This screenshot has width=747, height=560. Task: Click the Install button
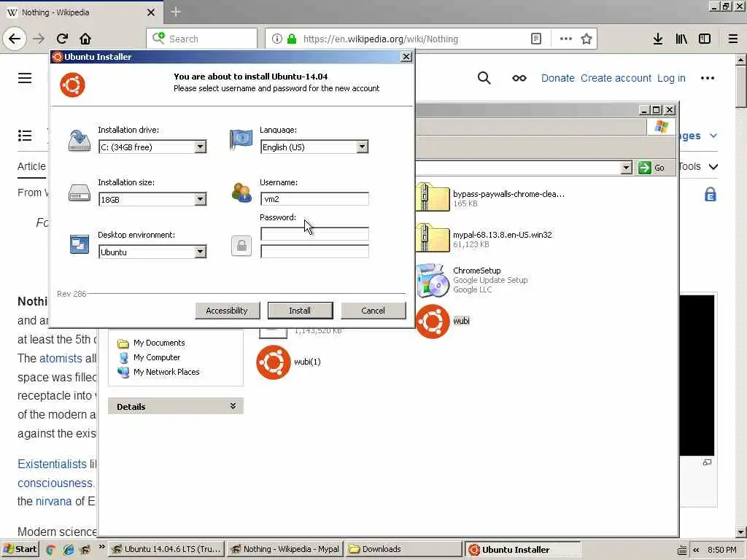coord(300,311)
